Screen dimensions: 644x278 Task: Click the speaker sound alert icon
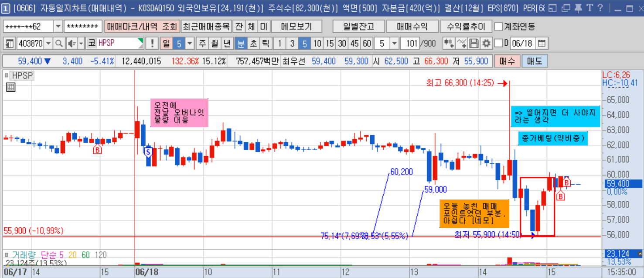tap(72, 44)
